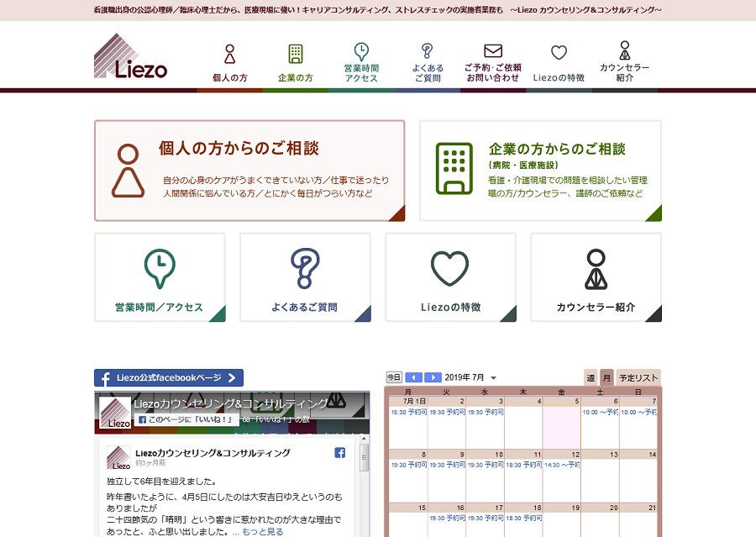Select the 月 calendar view tab

click(x=606, y=378)
